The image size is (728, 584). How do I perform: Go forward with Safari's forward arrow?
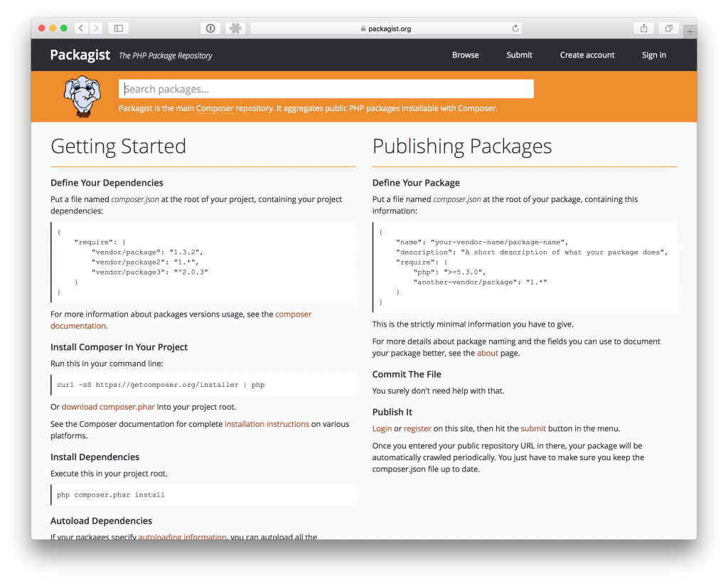pos(96,28)
